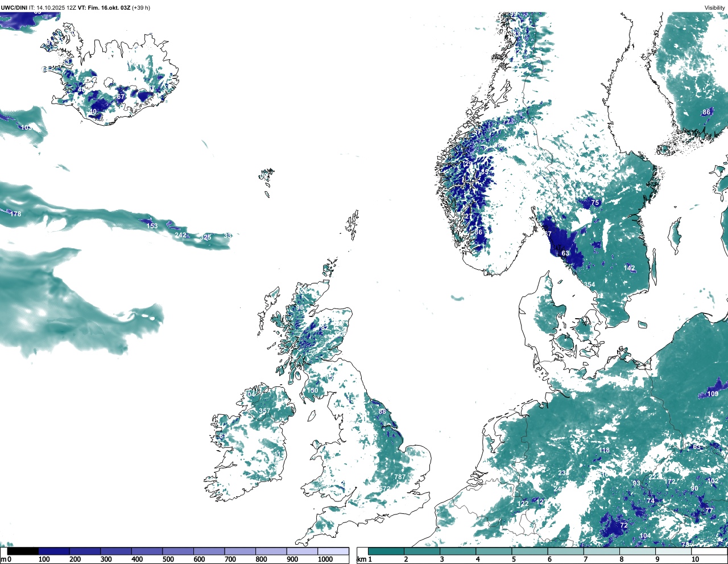The width and height of the screenshot is (728, 564).
Task: Click the swatch between 9 and 10 km
Action: coord(674,551)
